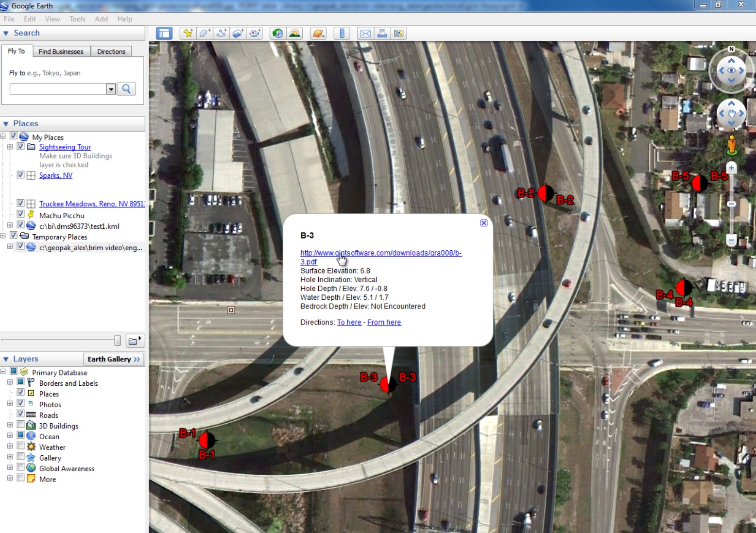This screenshot has width=756, height=533.
Task: Hide the sidebar using toolbar button
Action: click(164, 33)
